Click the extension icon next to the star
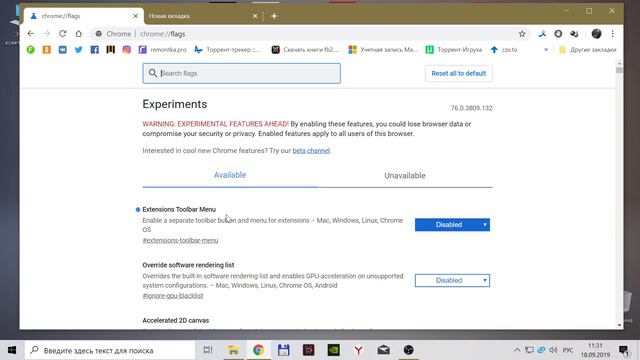The height and width of the screenshot is (360, 640). click(542, 34)
